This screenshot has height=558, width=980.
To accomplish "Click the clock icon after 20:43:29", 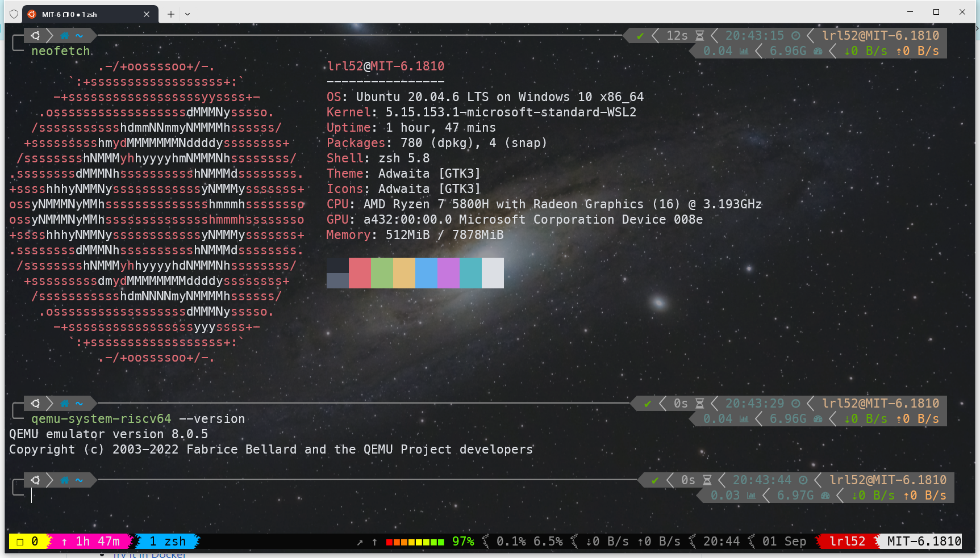I will [795, 404].
